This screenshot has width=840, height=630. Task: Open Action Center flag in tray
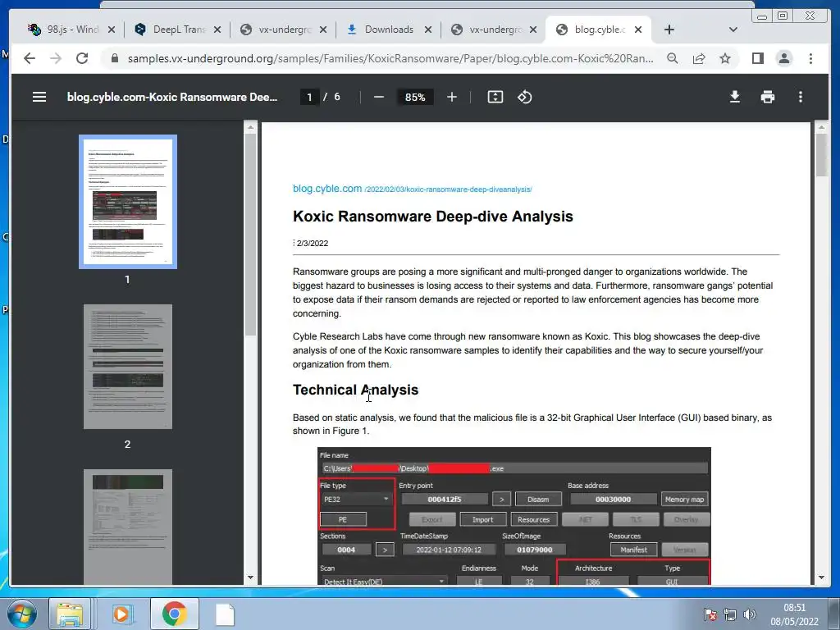710,614
